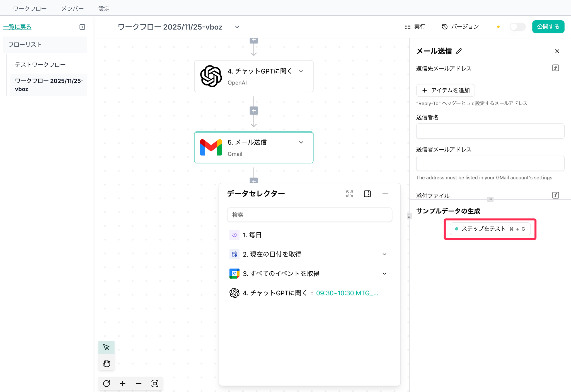This screenshot has height=392, width=571.
Task: Select the arrow pointer tool on canvas
Action: 106,347
